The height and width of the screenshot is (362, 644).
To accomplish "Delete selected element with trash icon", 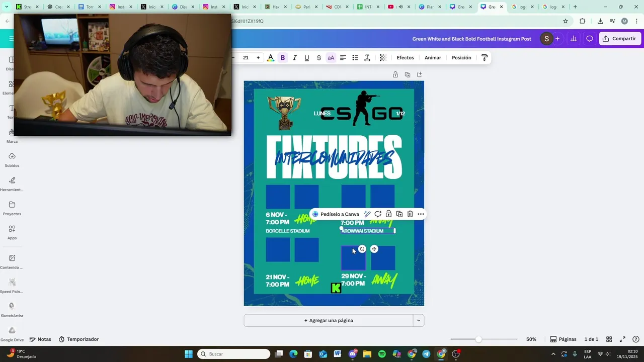I will tap(410, 214).
